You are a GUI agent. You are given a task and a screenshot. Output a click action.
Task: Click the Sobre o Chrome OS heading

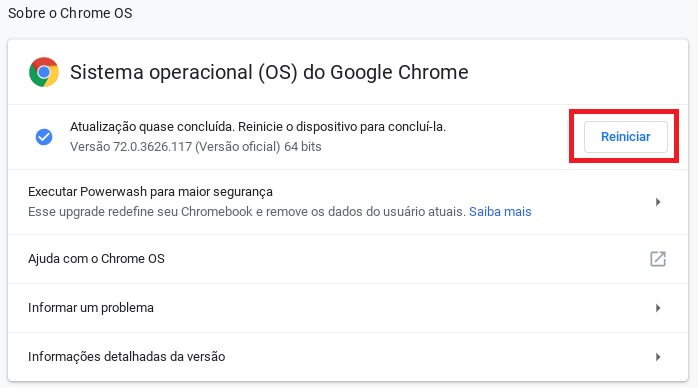(70, 13)
